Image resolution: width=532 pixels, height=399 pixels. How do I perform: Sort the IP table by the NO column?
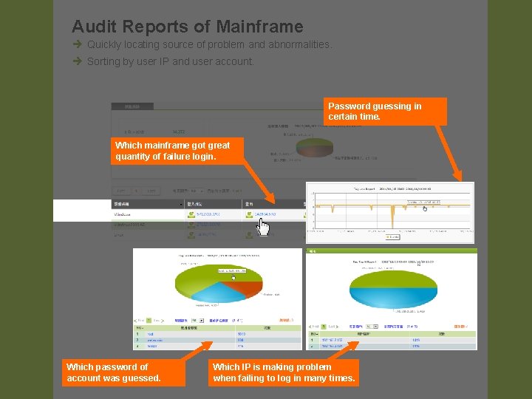click(314, 334)
